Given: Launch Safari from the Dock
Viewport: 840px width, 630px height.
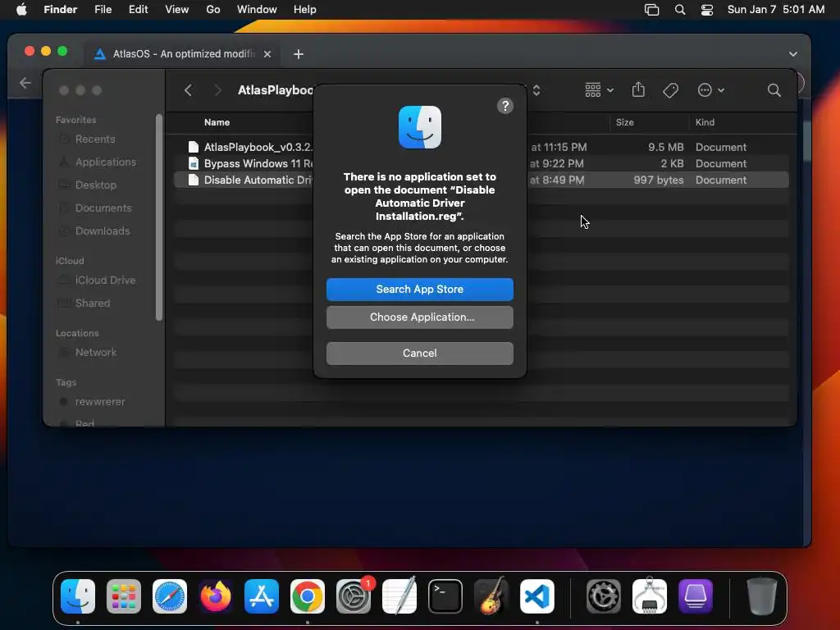Looking at the screenshot, I should click(x=170, y=596).
